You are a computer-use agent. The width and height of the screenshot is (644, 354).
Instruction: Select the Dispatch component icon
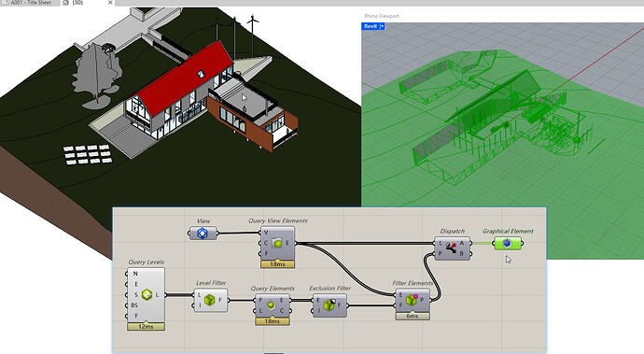click(451, 248)
